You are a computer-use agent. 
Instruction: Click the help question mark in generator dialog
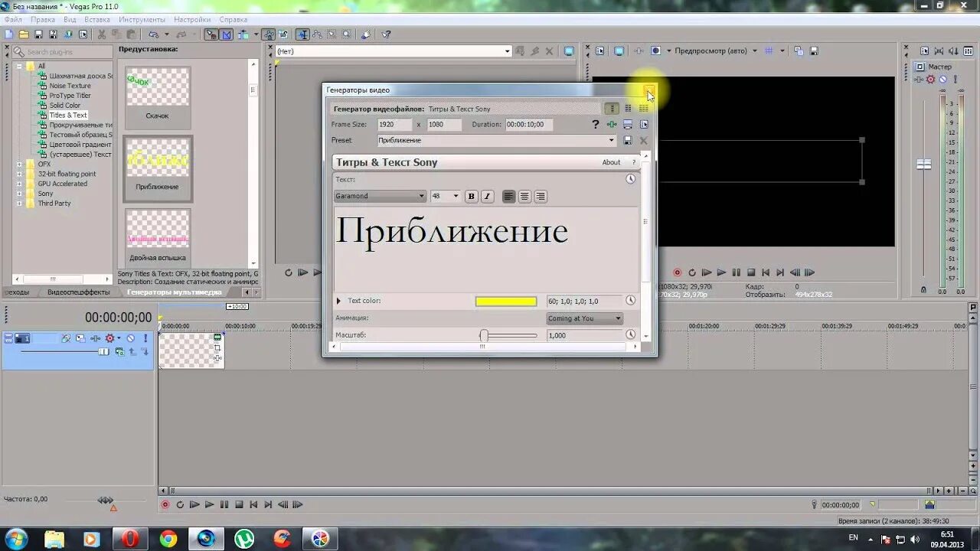(596, 124)
